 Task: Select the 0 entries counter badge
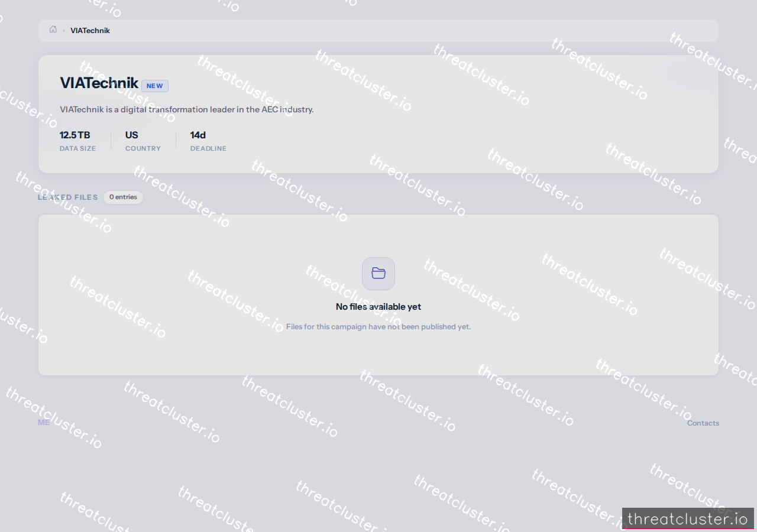(123, 197)
